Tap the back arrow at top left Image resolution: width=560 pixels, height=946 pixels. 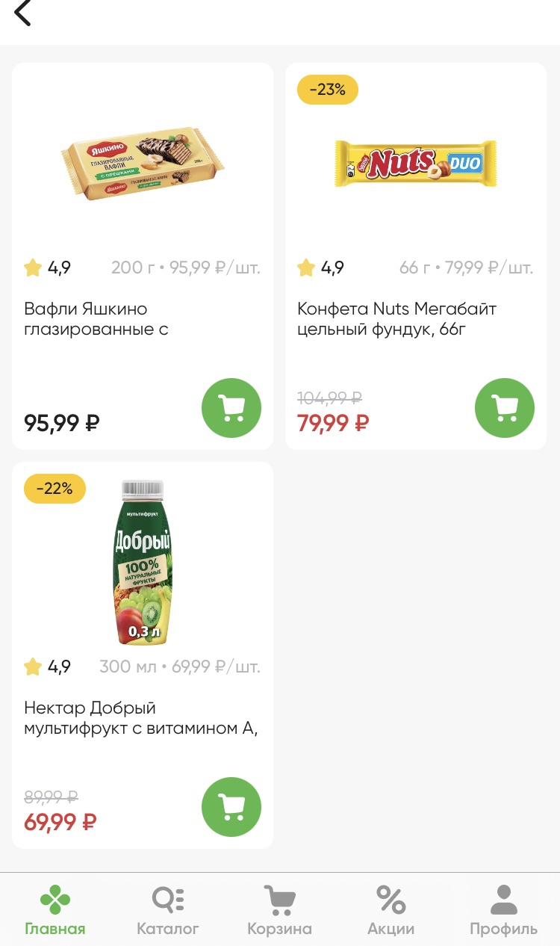pyautogui.click(x=23, y=13)
